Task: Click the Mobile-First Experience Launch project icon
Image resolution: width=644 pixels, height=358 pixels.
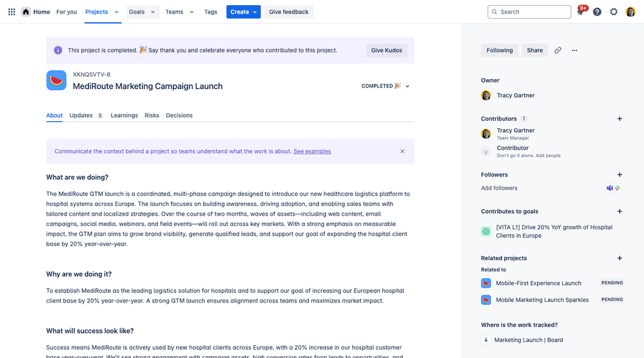Action: (x=486, y=283)
